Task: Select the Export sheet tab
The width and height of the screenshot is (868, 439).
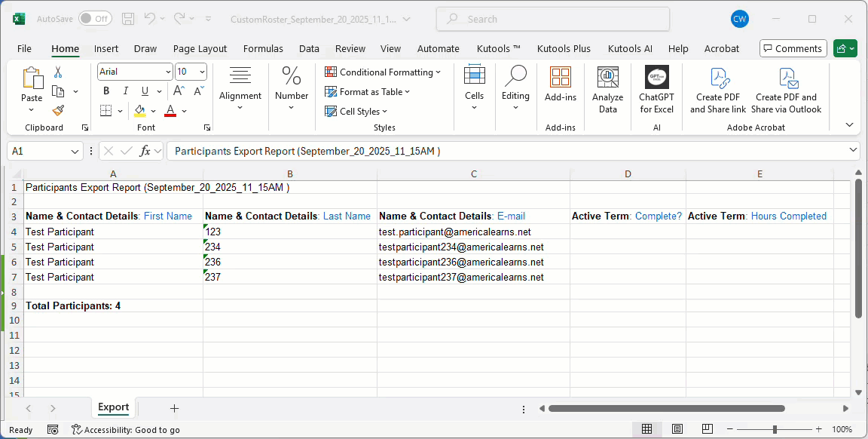Action: point(113,407)
